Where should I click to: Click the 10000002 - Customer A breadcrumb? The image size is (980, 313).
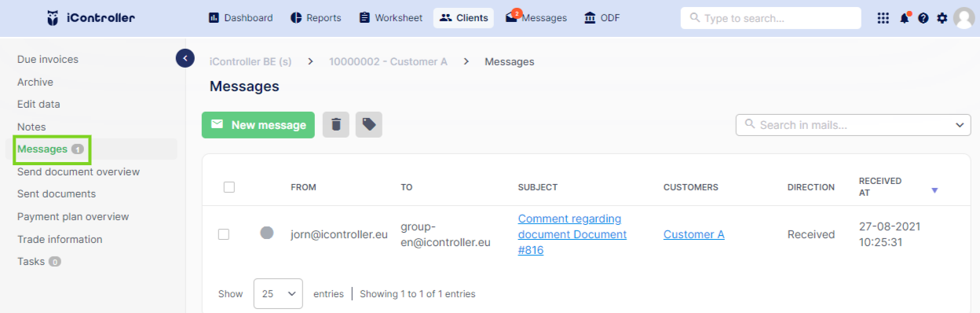pyautogui.click(x=388, y=61)
